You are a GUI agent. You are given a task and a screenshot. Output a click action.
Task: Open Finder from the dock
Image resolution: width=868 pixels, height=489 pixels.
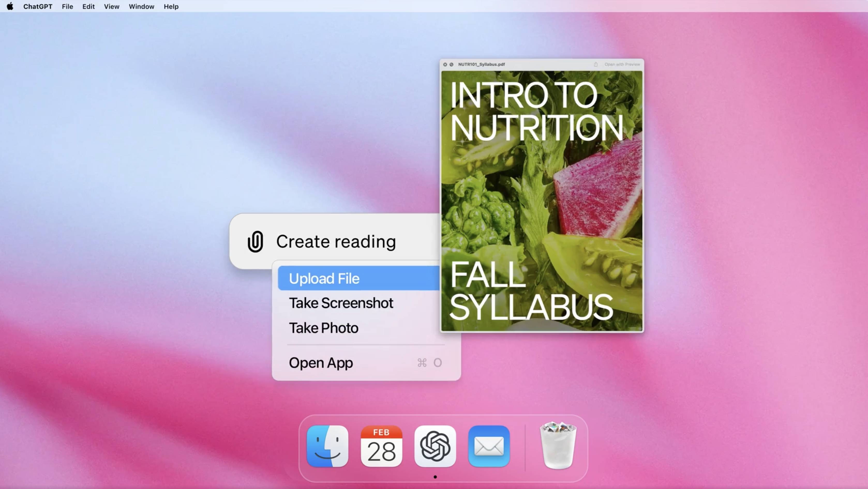(x=328, y=446)
